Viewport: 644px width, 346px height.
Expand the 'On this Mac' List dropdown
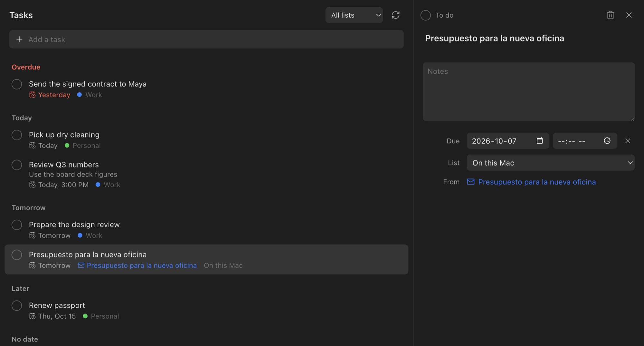tap(550, 163)
